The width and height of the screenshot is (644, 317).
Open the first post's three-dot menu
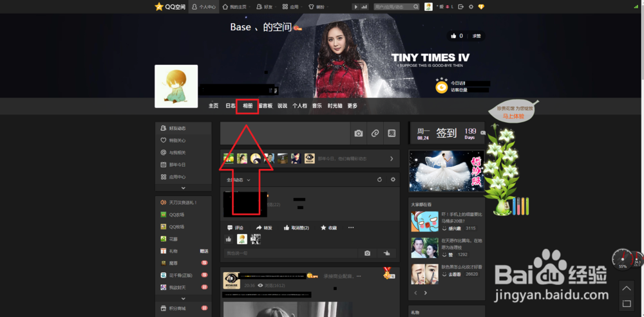[351, 228]
